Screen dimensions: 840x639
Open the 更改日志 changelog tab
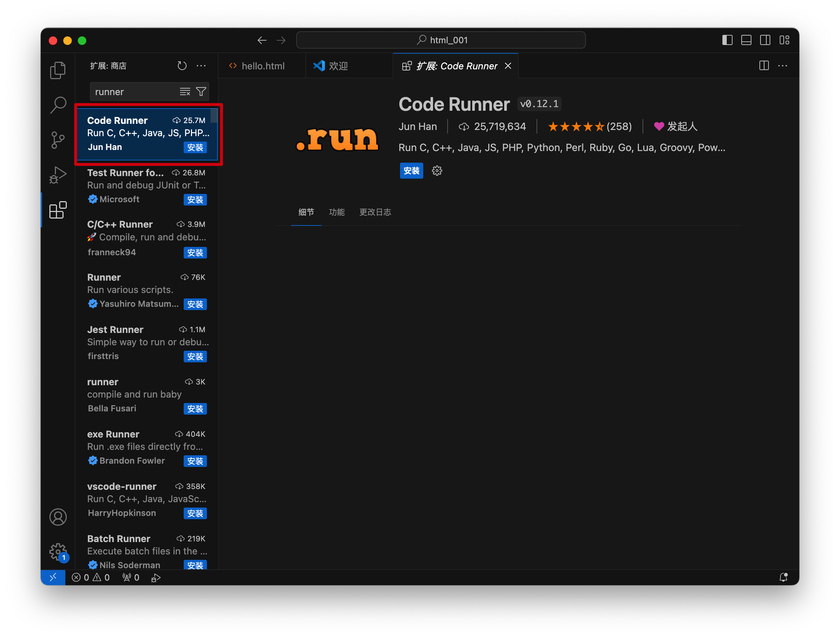tap(375, 212)
